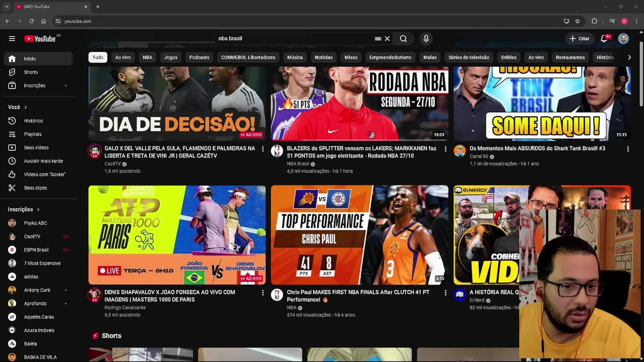Open options for GALO X DEL VALLE video
The image size is (644, 362).
263,149
